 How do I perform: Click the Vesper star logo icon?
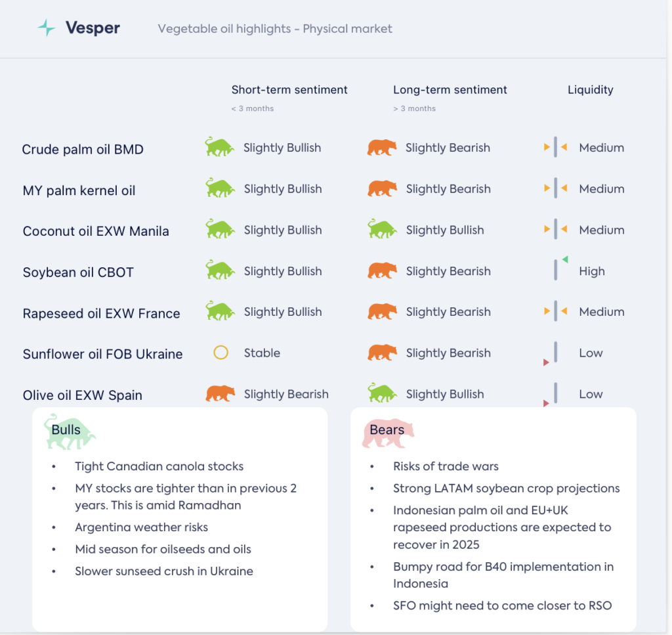[x=47, y=28]
